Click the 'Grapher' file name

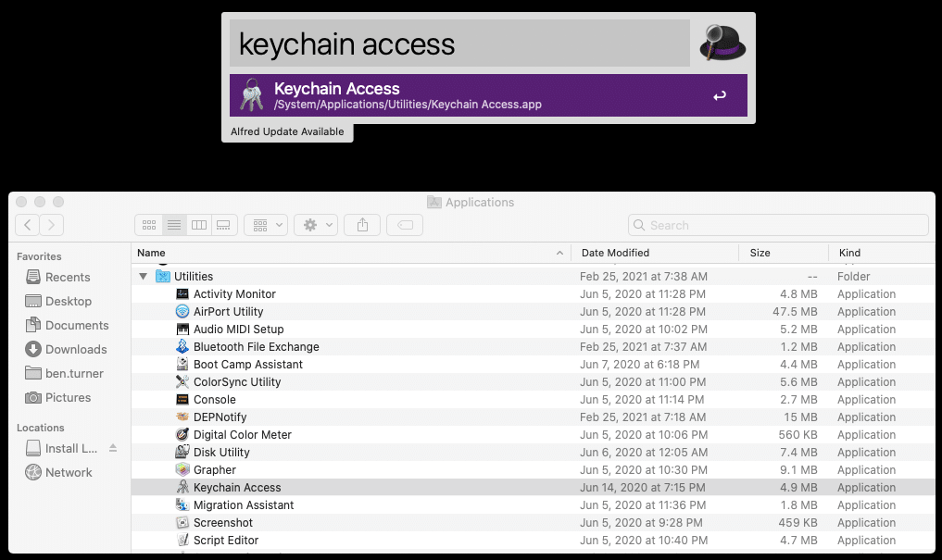point(215,470)
